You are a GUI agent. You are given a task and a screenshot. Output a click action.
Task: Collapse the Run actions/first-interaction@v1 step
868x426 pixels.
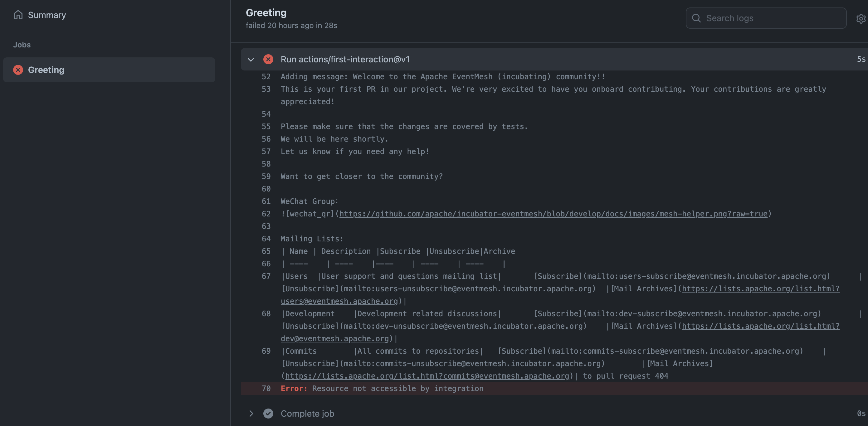pyautogui.click(x=251, y=60)
